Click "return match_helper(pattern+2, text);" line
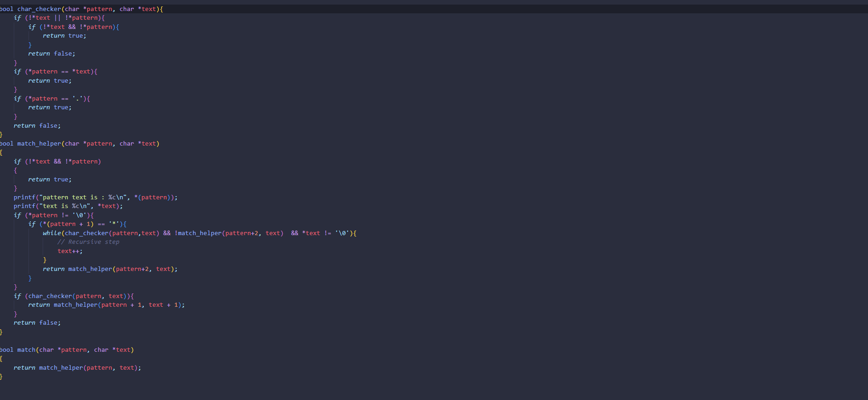Image resolution: width=868 pixels, height=400 pixels. coord(110,269)
